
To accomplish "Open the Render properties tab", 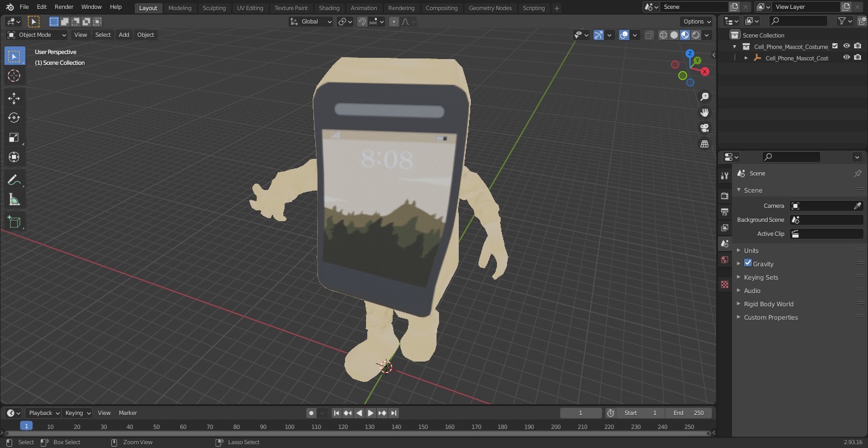I will [x=724, y=196].
